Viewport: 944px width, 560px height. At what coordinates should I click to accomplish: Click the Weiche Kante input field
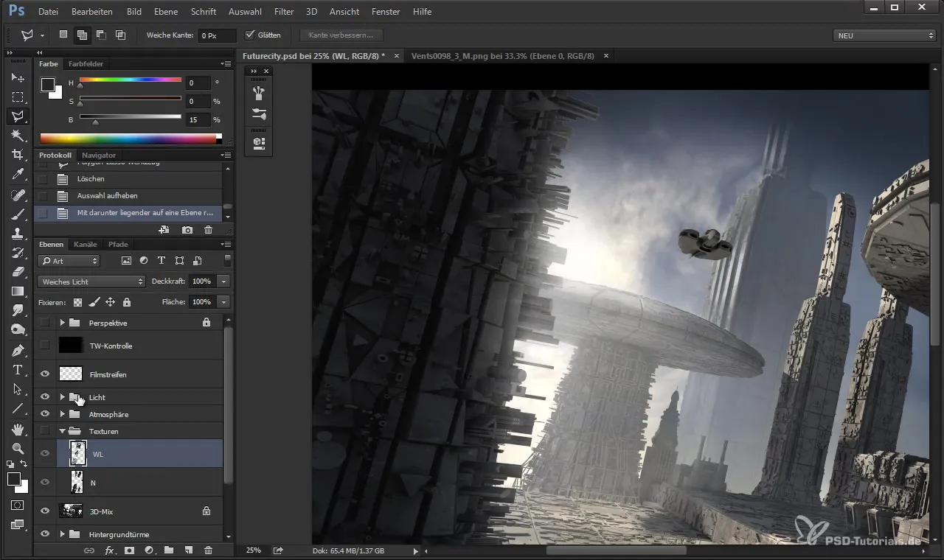tap(218, 35)
